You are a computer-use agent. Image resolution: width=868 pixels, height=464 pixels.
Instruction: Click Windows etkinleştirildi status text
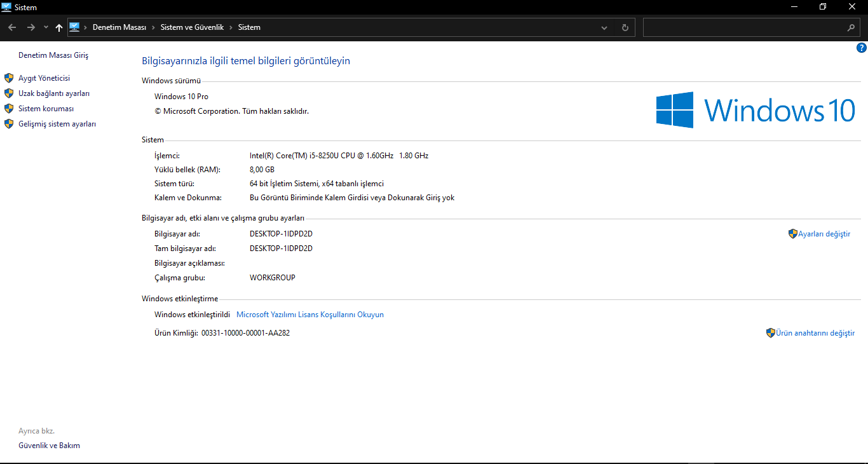192,315
